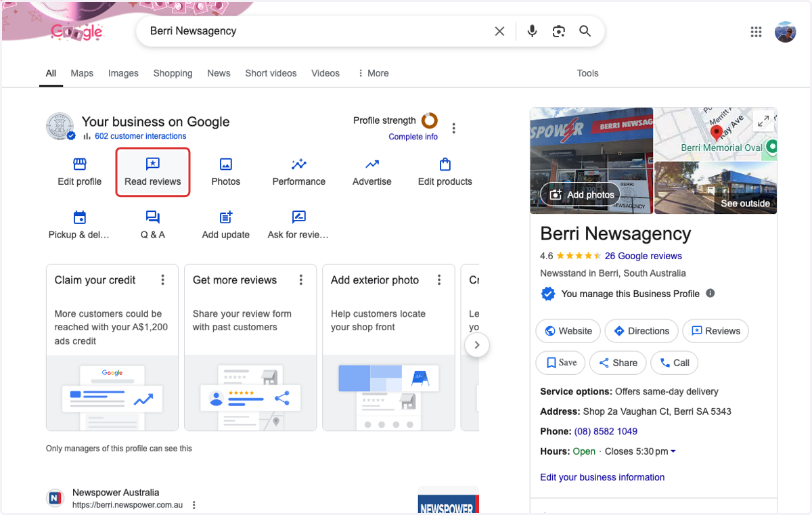Click the Reviews button in knowledge panel
812x515 pixels.
tap(716, 331)
